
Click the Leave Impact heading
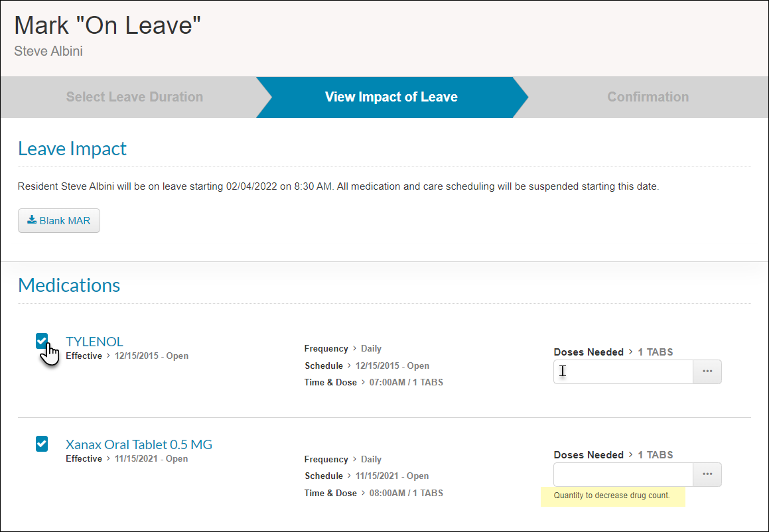[x=72, y=149]
